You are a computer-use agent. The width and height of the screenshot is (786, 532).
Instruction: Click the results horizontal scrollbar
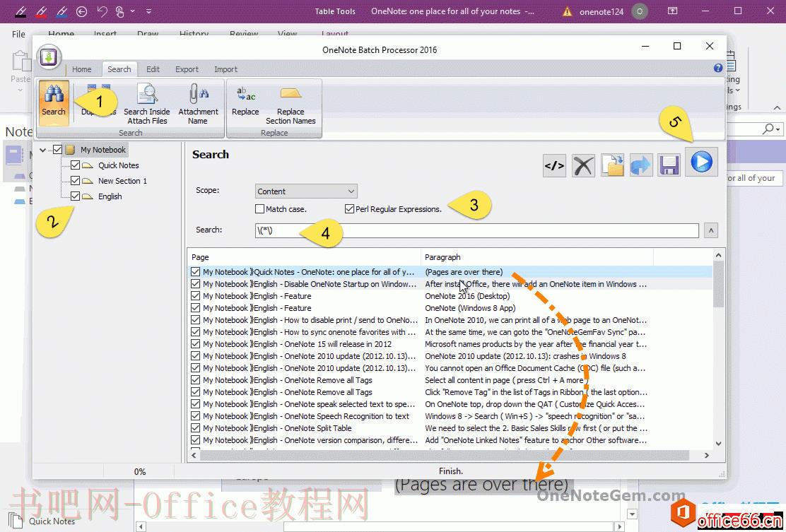click(x=444, y=455)
